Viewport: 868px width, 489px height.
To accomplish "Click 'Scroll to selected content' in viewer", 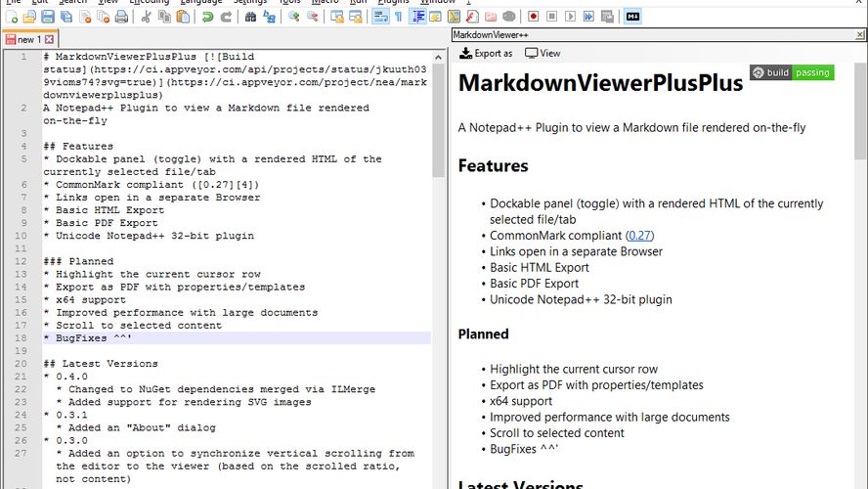I will coord(557,433).
